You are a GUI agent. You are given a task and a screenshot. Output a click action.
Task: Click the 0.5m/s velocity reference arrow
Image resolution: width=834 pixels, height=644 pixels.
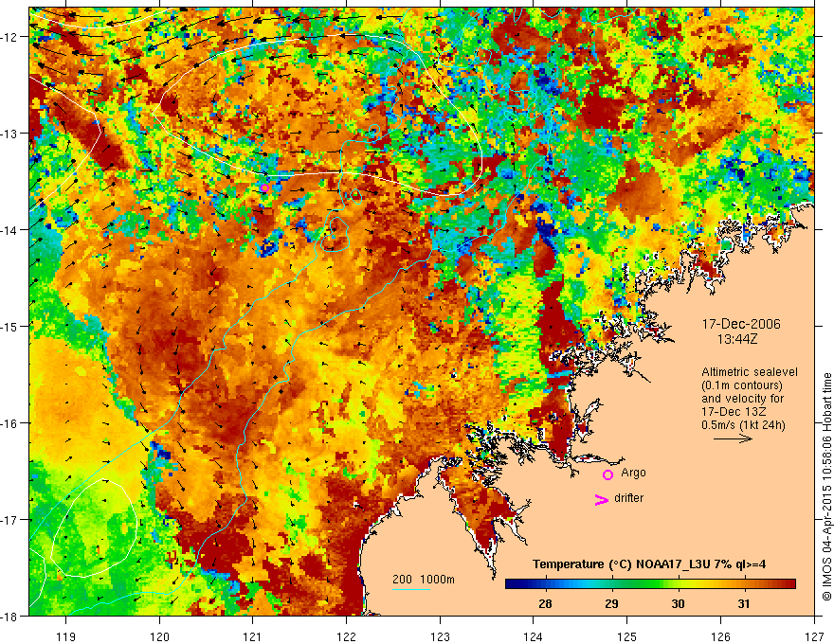pos(733,438)
